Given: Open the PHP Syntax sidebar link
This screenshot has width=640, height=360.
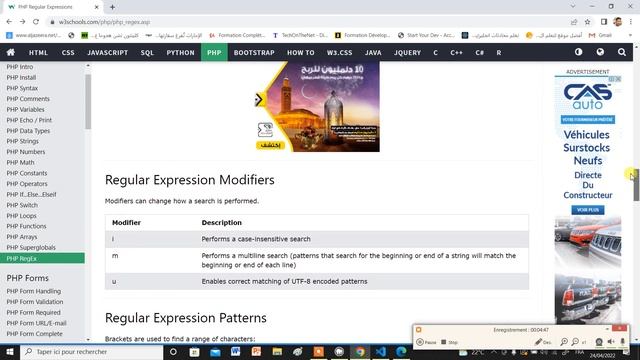Looking at the screenshot, I should [22, 88].
